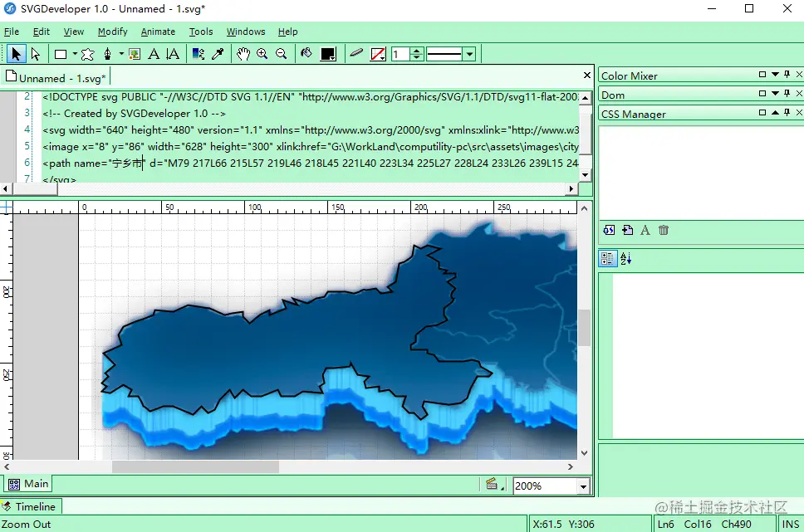Select the black arrow selection tool
The height and width of the screenshot is (532, 804).
[x=16, y=54]
